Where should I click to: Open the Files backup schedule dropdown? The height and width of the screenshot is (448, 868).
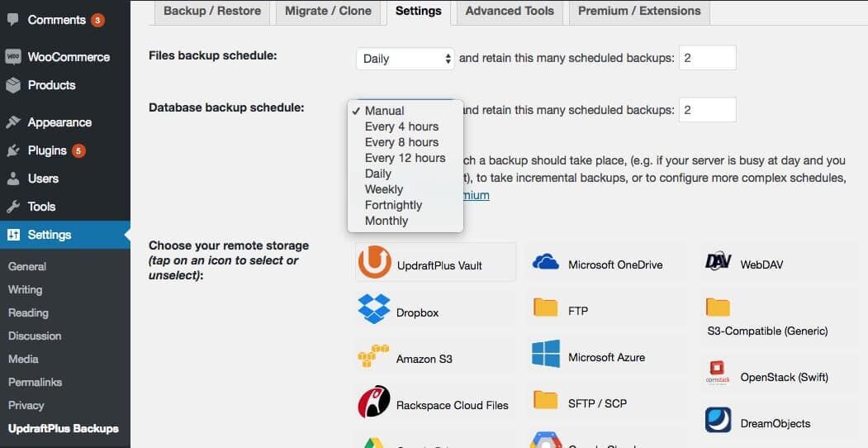(406, 59)
